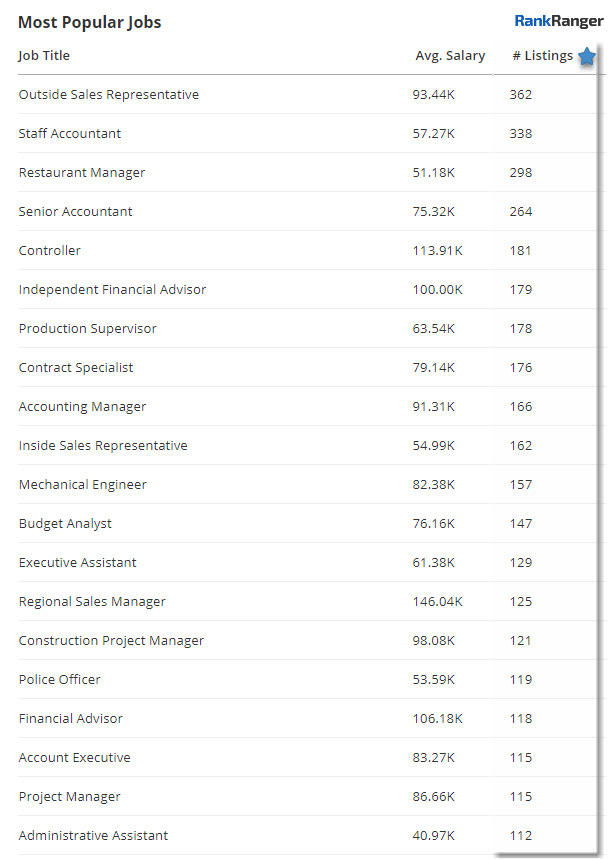Open the Restaurant Manager entry
614x859 pixels.
[82, 173]
